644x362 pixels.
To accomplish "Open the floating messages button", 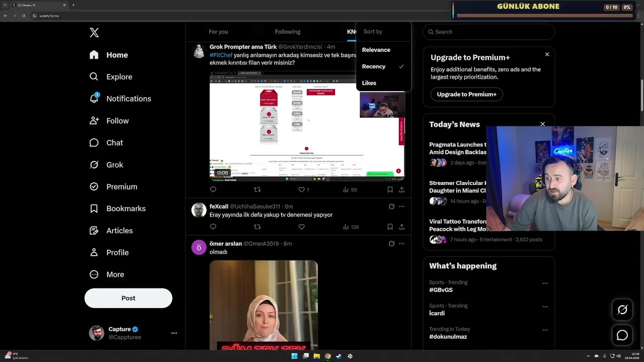I will (622, 335).
